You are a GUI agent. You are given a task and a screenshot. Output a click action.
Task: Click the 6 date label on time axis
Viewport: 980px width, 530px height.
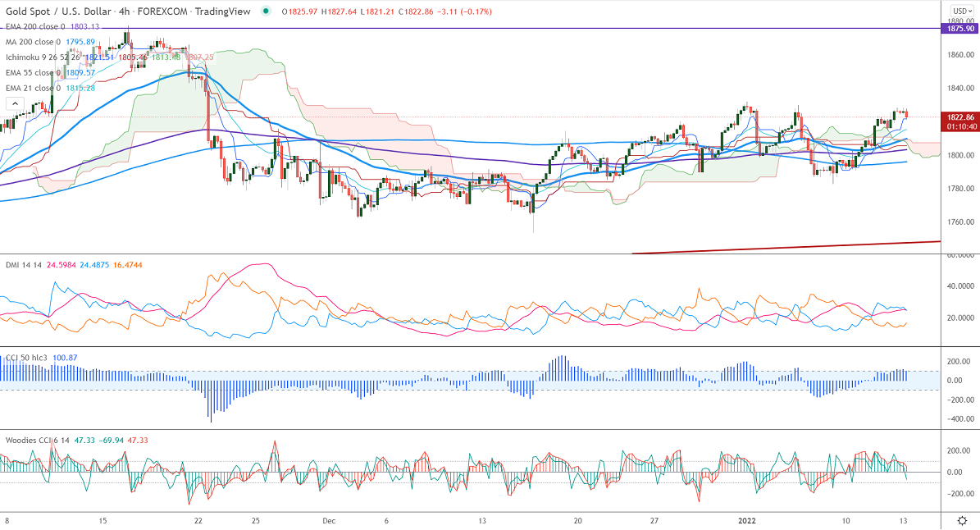coord(386,521)
